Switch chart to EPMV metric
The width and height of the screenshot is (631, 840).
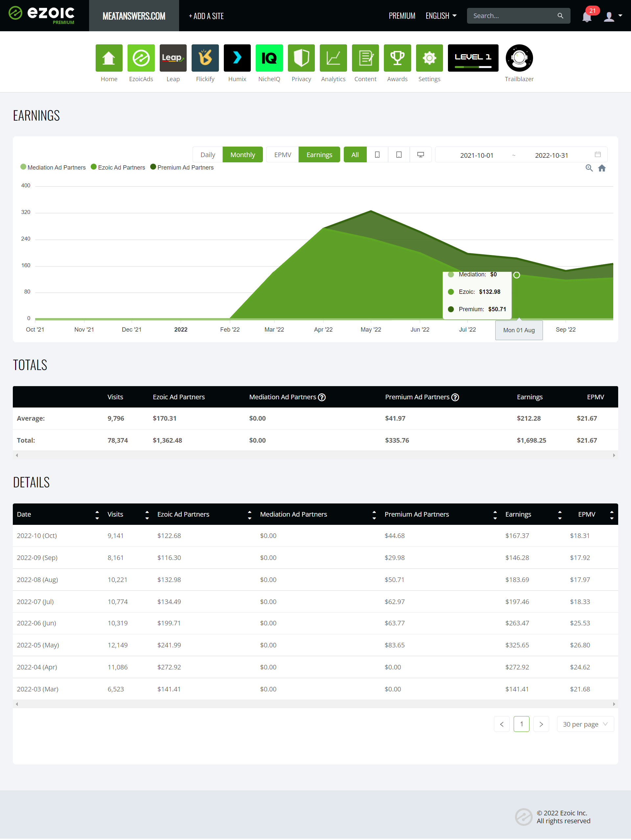coord(283,154)
